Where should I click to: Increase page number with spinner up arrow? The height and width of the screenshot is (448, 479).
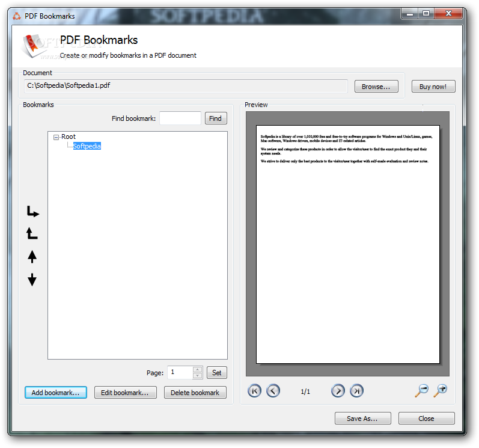(198, 369)
